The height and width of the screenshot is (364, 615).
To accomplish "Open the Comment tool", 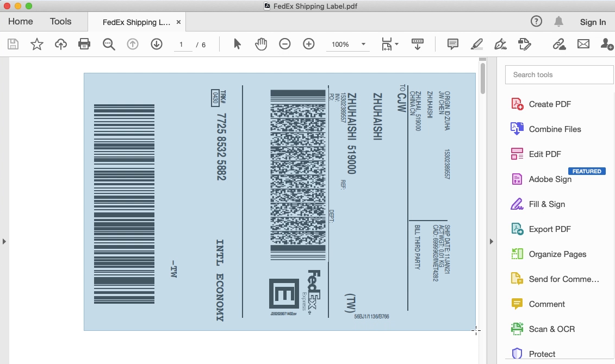I will pyautogui.click(x=537, y=304).
